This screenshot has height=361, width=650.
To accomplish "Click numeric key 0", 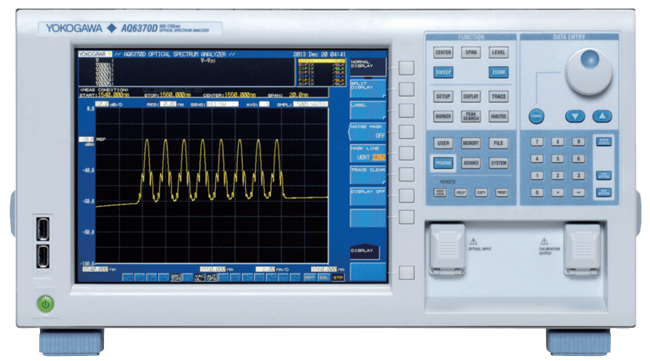I will (537, 193).
